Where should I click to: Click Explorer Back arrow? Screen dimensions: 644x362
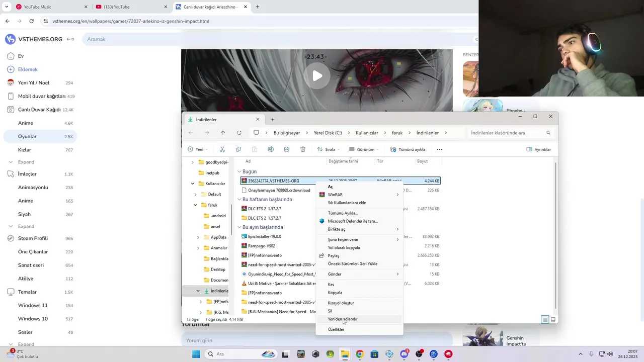(x=191, y=133)
